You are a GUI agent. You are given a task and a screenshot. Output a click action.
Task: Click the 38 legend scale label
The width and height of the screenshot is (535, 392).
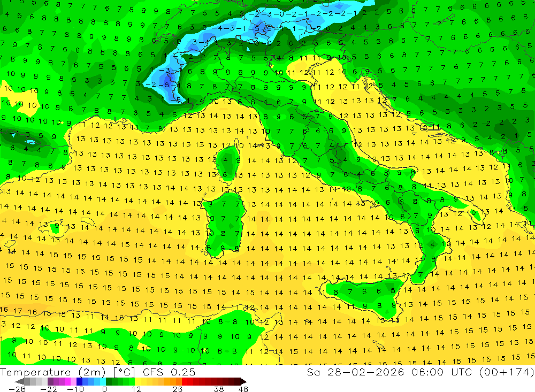[x=219, y=389]
